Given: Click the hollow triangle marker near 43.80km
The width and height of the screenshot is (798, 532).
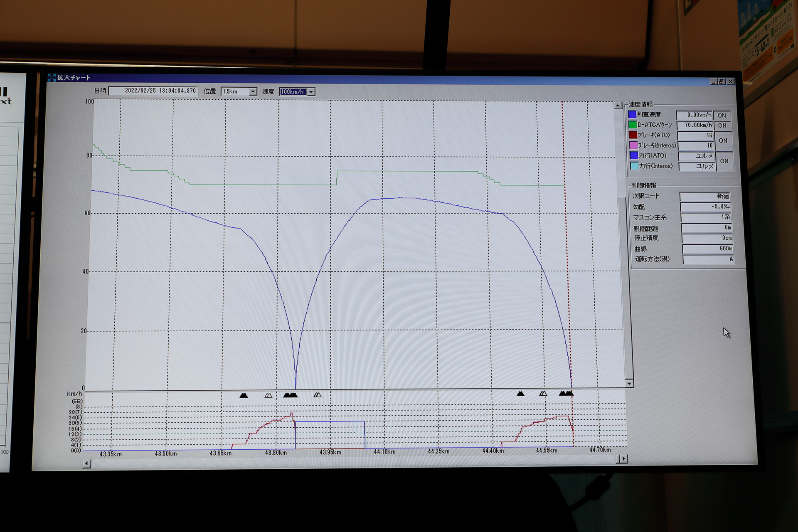Looking at the screenshot, I should click(x=268, y=395).
